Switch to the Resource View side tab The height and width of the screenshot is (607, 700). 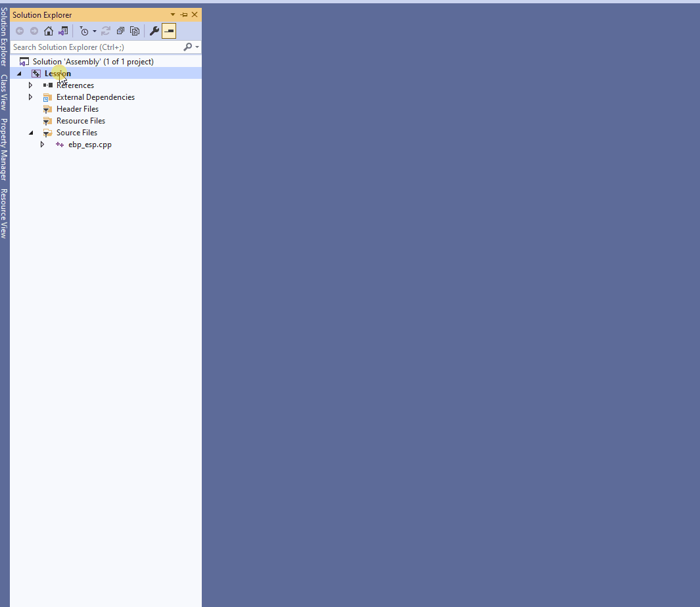point(4,214)
